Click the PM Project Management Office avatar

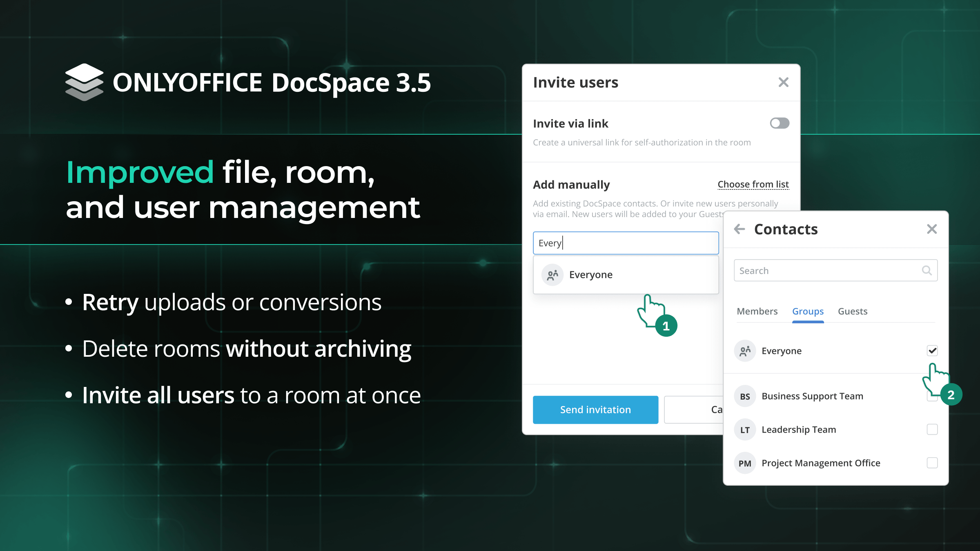745,463
